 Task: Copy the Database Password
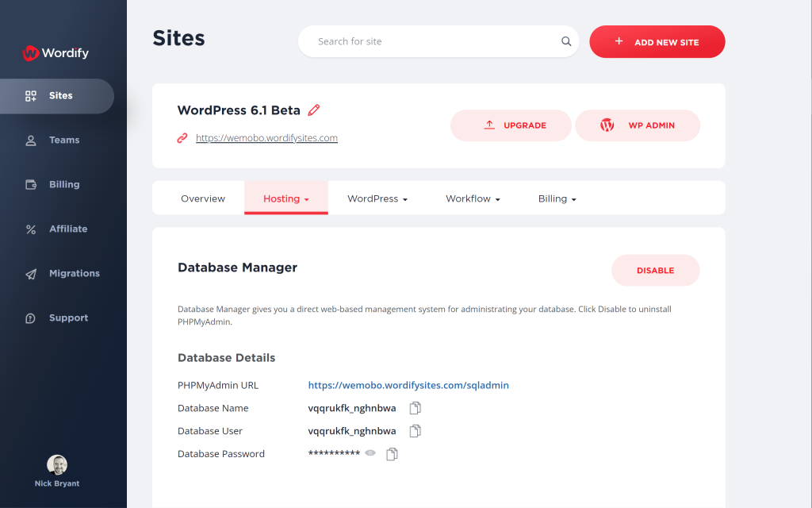391,453
